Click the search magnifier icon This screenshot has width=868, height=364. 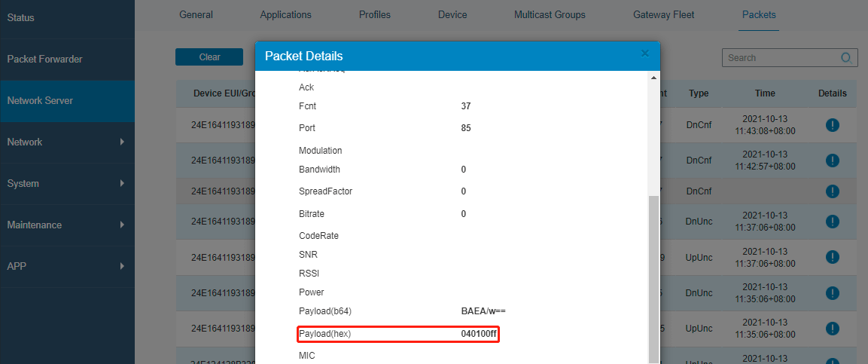click(x=846, y=58)
